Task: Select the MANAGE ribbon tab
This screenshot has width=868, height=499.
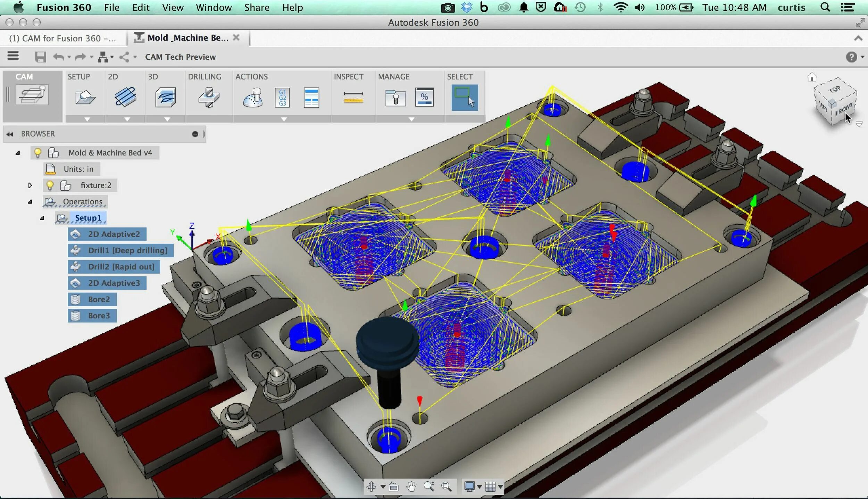Action: 394,76
